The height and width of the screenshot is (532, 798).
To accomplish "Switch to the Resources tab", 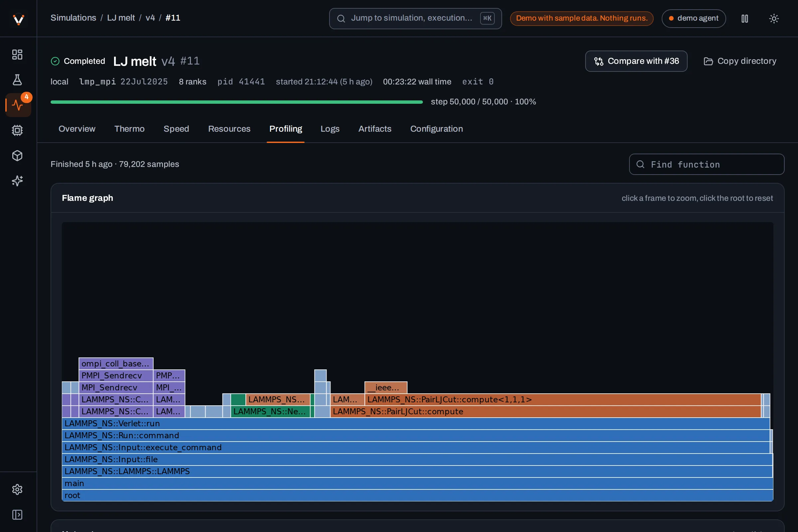I will [x=229, y=129].
